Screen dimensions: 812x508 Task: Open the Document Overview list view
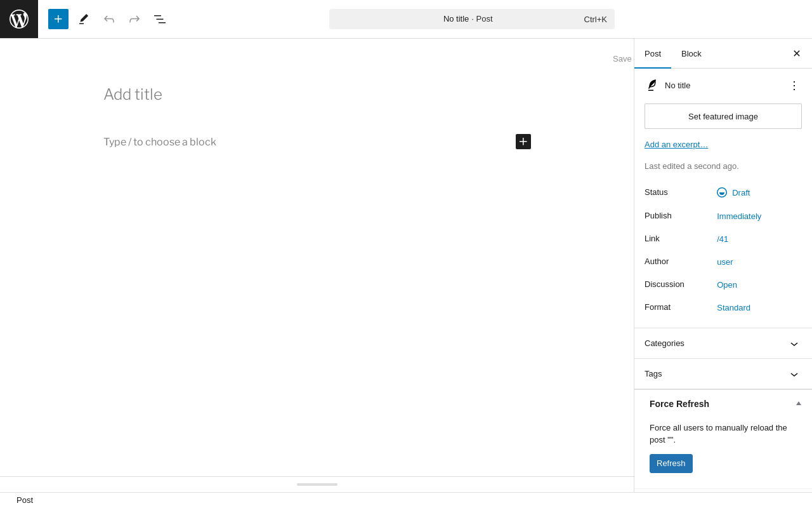pyautogui.click(x=160, y=19)
